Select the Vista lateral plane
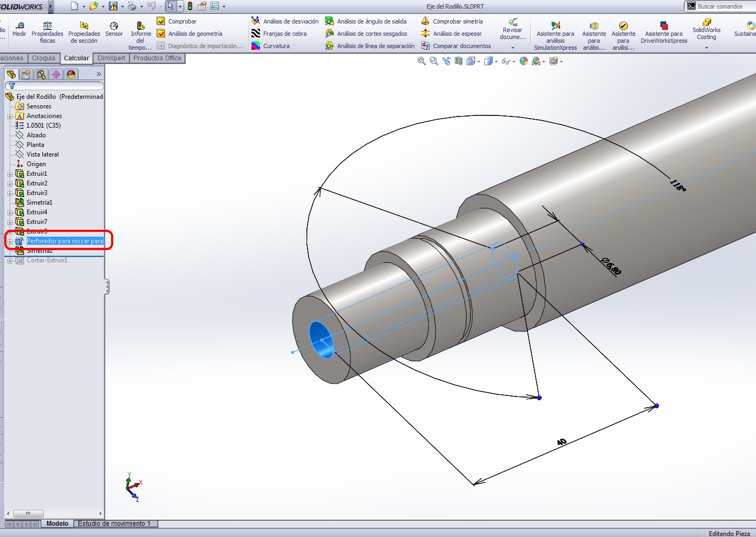The height and width of the screenshot is (537, 756). 37,154
